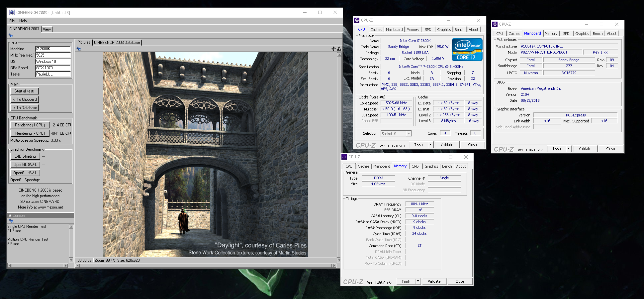Click the OS input field showing Windows 10
The image size is (644, 299).
[x=53, y=62]
